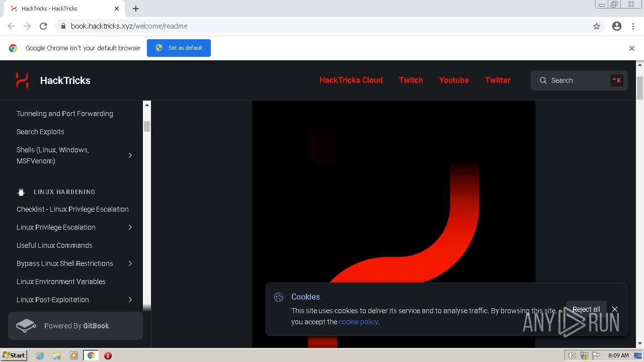
Task: Open Tunneling and Port Forwarding page
Action: pos(65,114)
